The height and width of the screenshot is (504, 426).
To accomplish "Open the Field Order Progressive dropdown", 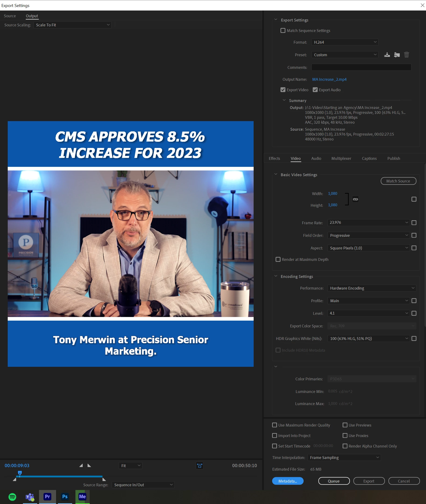I will point(369,235).
